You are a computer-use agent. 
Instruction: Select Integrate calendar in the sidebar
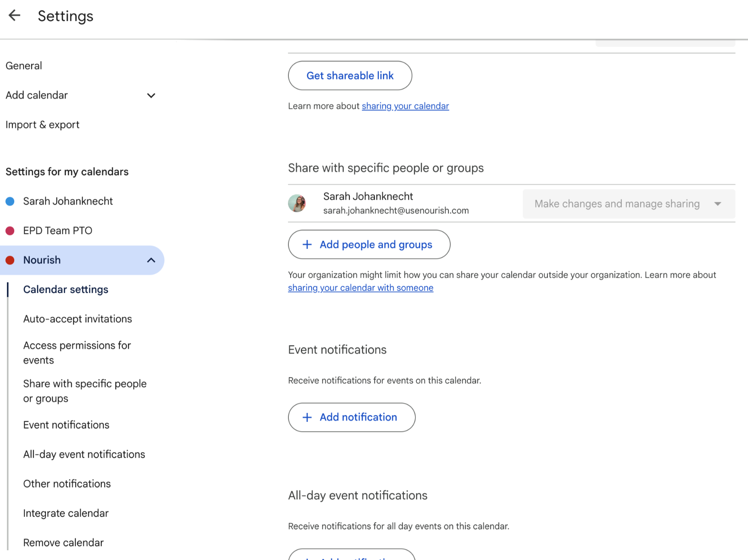[66, 514]
